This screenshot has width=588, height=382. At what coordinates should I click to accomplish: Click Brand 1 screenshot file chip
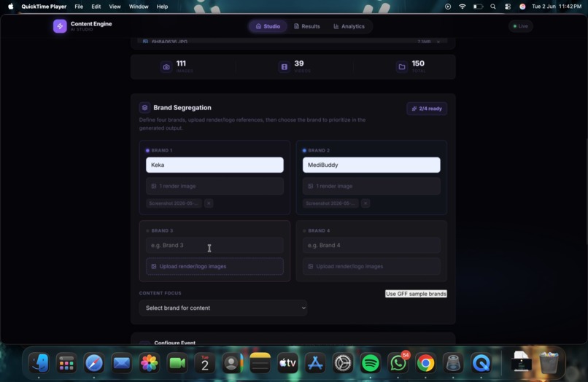tap(174, 203)
